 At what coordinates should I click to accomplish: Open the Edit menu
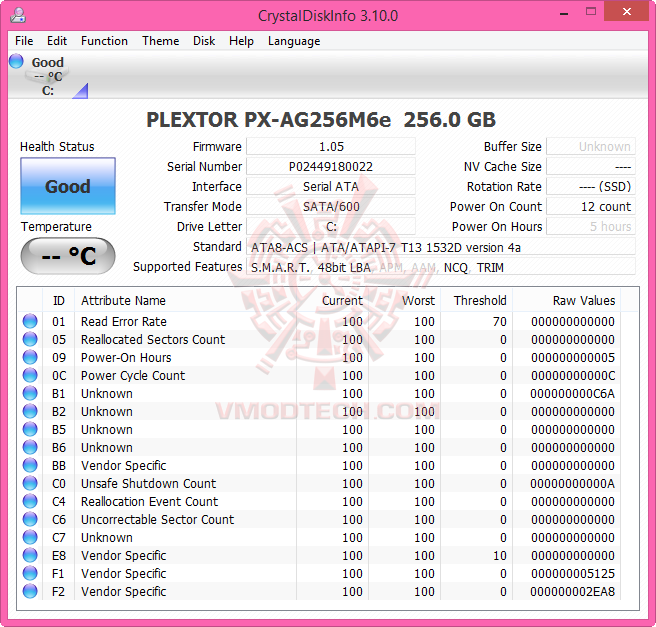(x=57, y=41)
